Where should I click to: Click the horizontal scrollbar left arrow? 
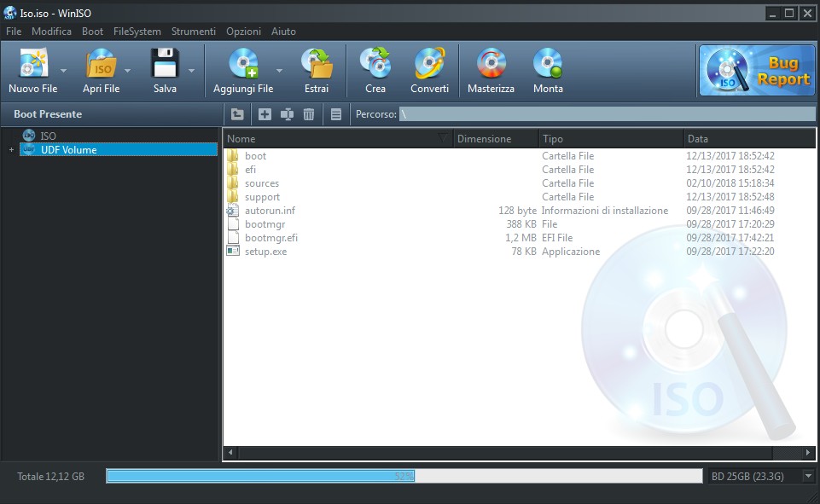click(x=230, y=452)
